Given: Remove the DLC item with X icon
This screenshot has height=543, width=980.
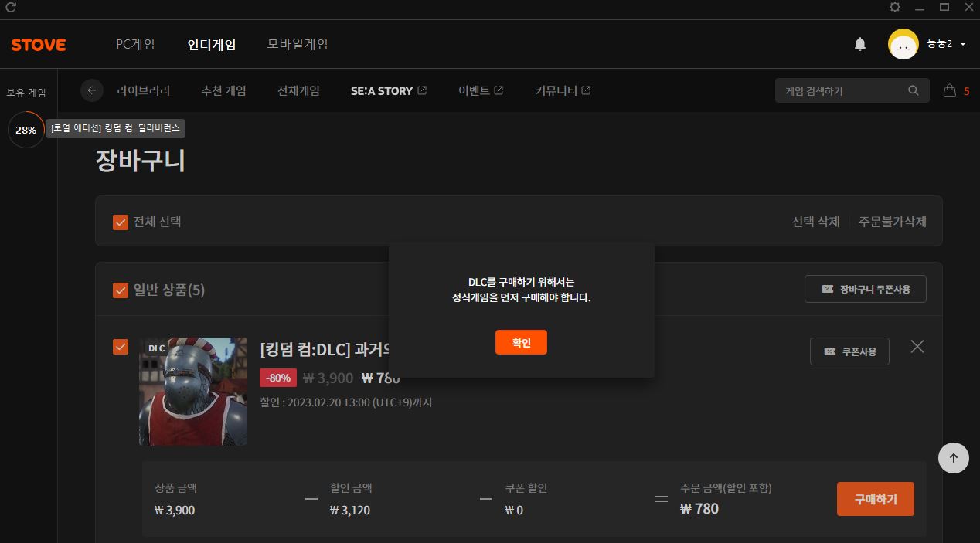Looking at the screenshot, I should click(x=917, y=347).
